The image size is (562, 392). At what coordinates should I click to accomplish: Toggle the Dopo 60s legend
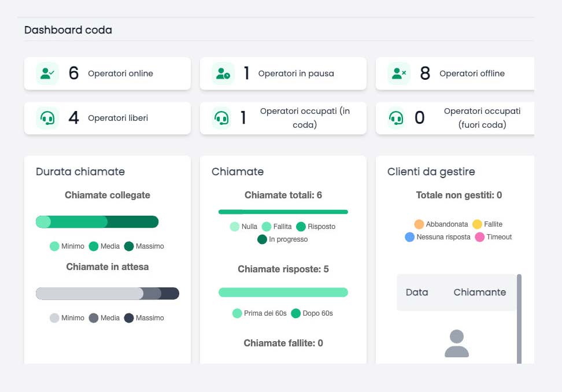click(312, 313)
